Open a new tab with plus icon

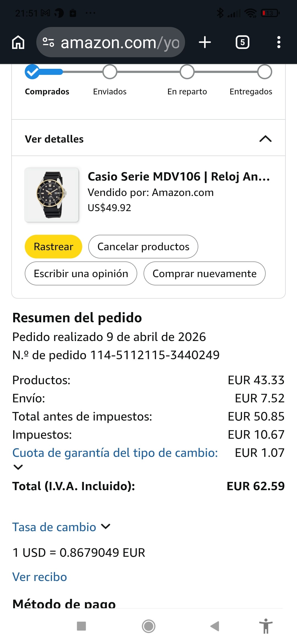pos(205,42)
